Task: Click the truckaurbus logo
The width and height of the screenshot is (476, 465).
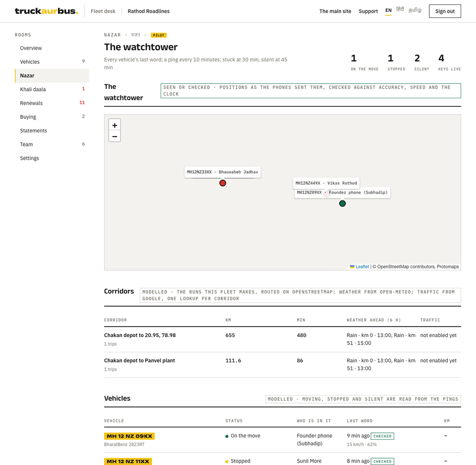Action: click(47, 11)
